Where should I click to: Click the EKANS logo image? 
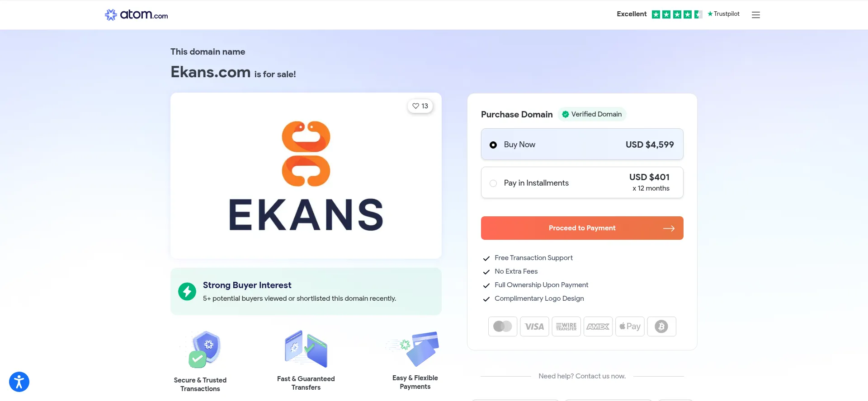[x=306, y=176]
